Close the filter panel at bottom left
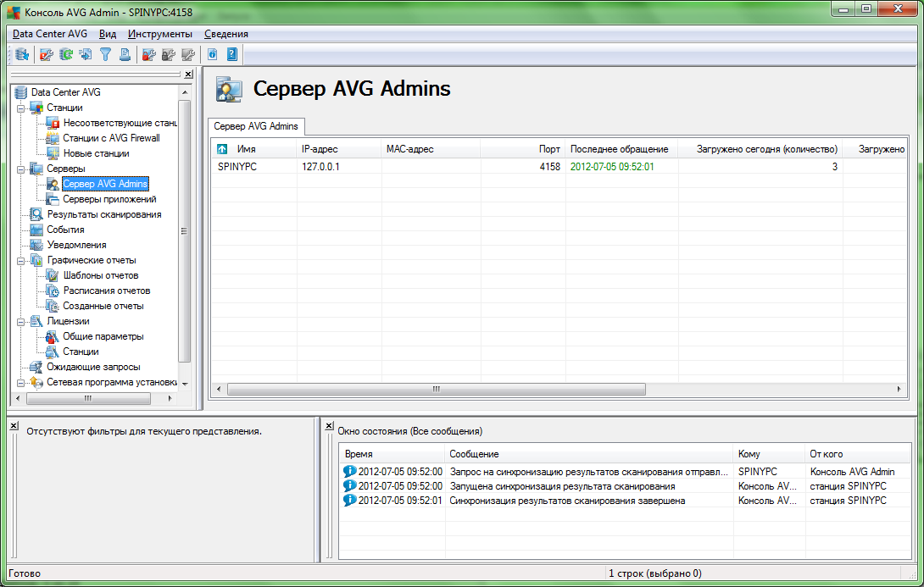 pos(14,425)
